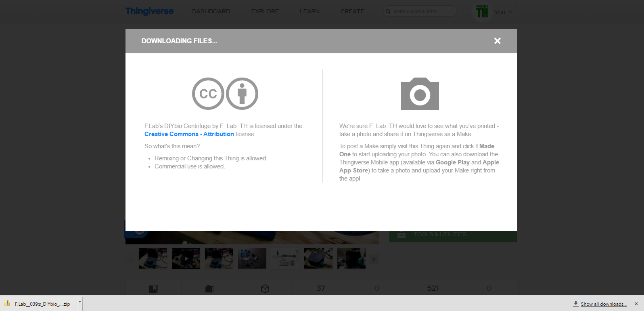The height and width of the screenshot is (311, 644).
Task: Expand the zip download options arrow
Action: pos(79,303)
